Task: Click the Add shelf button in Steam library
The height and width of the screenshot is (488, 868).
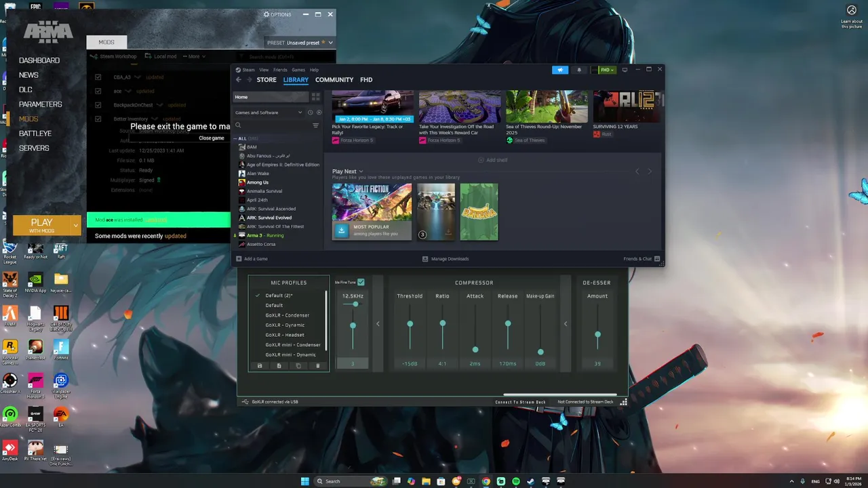Action: point(493,160)
